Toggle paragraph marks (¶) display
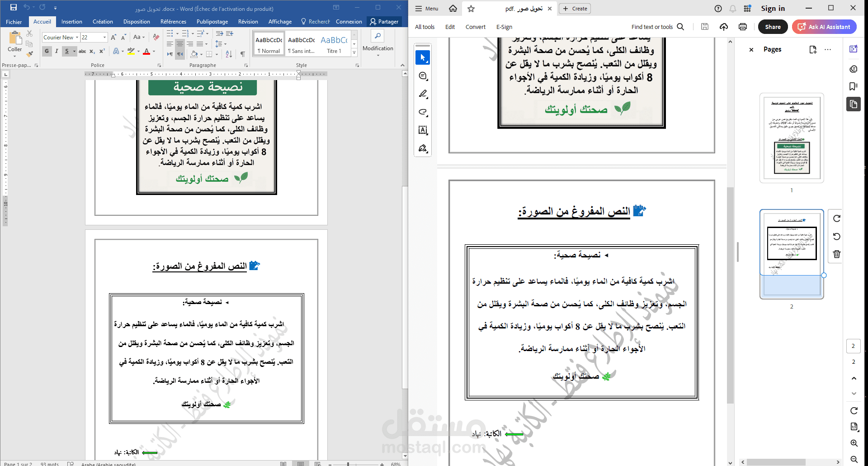 pos(243,54)
